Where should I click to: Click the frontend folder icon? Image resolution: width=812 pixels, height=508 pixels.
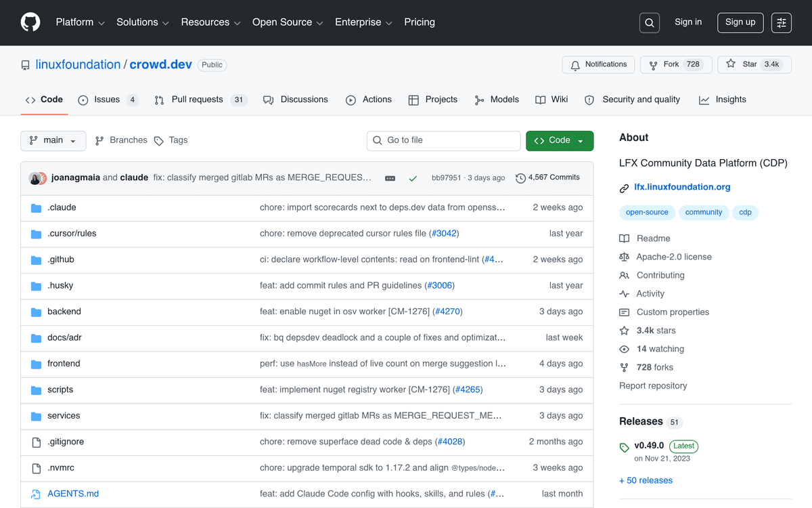tap(37, 364)
